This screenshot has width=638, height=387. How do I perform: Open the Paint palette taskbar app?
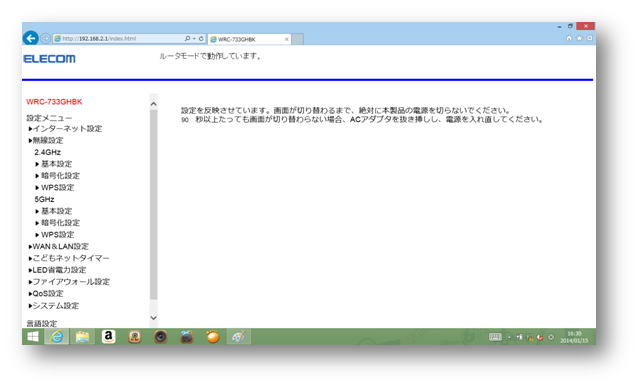coord(238,337)
